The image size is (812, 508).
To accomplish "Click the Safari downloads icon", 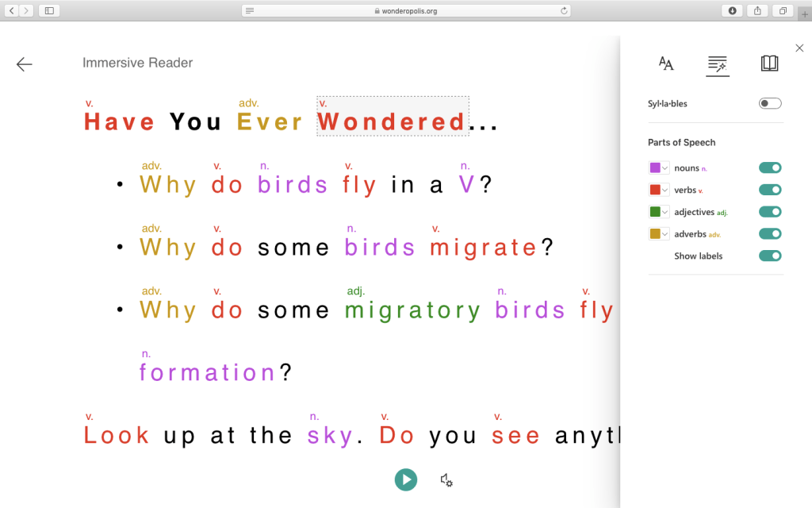I will point(732,10).
